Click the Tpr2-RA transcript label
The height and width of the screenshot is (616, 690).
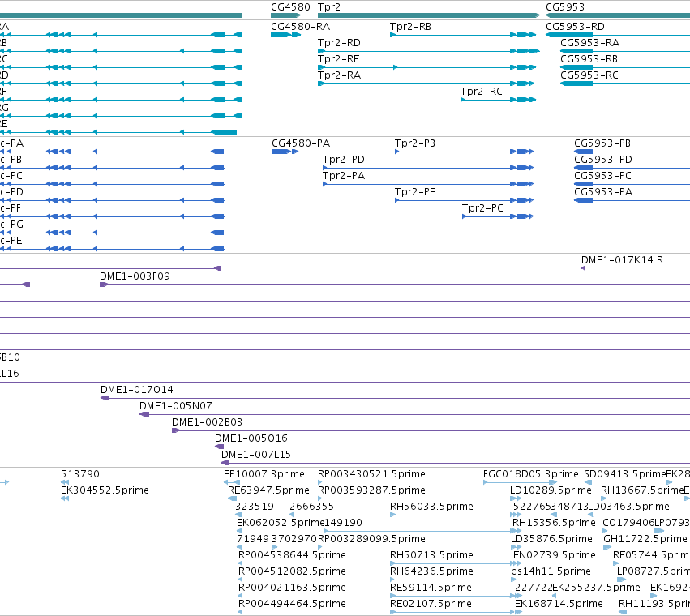pos(339,75)
